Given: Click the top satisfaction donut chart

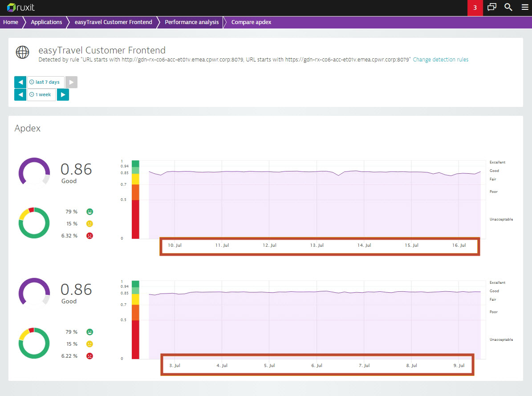Looking at the screenshot, I should 34,223.
